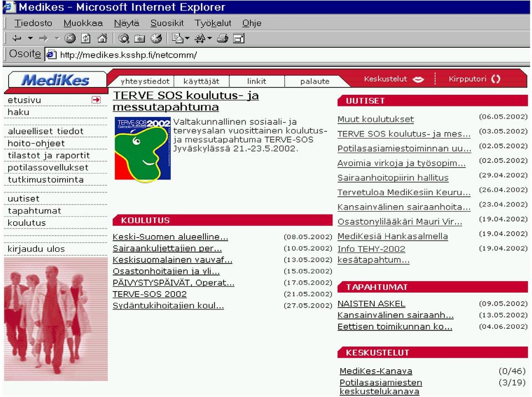The image size is (532, 397).
Task: Open the Tervetuloa MediKesiin Keuru... link
Action: (404, 192)
